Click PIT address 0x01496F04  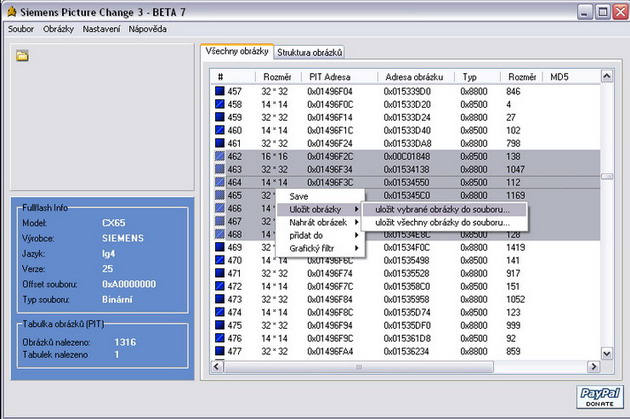tap(329, 91)
